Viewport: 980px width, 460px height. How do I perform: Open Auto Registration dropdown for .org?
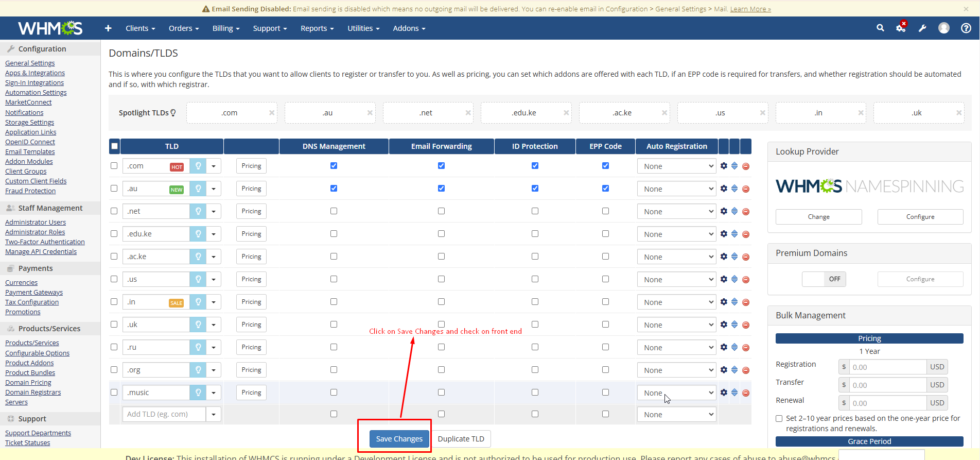pos(676,370)
